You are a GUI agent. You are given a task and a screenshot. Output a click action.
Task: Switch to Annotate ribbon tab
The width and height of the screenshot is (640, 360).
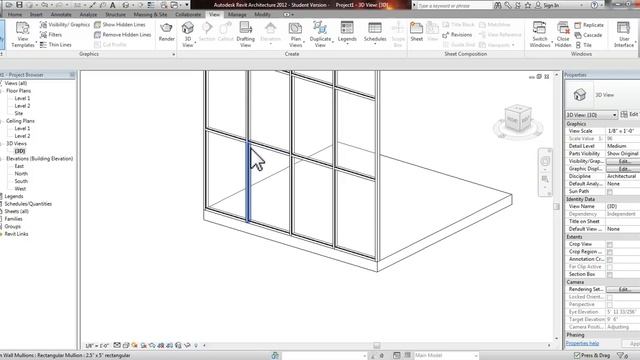point(61,14)
